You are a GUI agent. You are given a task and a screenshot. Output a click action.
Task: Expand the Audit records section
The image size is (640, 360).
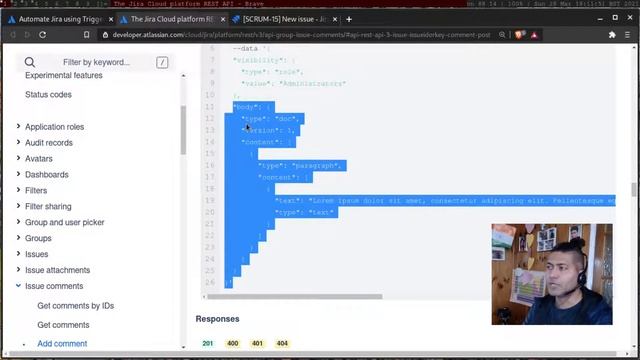(18, 142)
